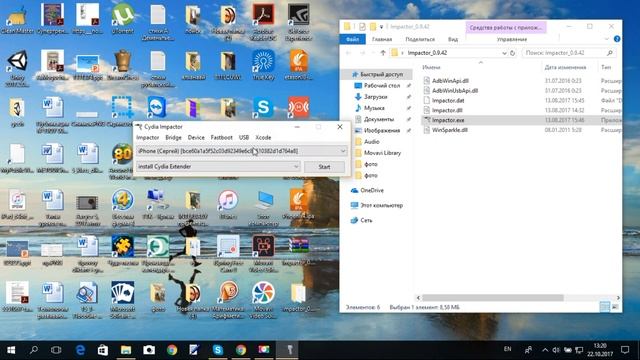640x360 pixels.
Task: Open the Acrobat Reader DC desktop shortcut
Action: click(x=263, y=22)
